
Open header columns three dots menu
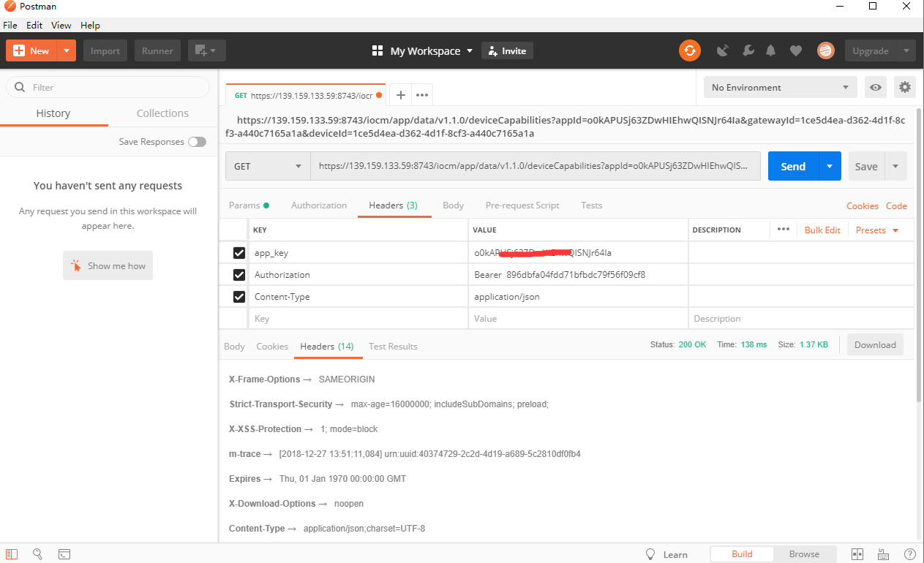pos(784,230)
